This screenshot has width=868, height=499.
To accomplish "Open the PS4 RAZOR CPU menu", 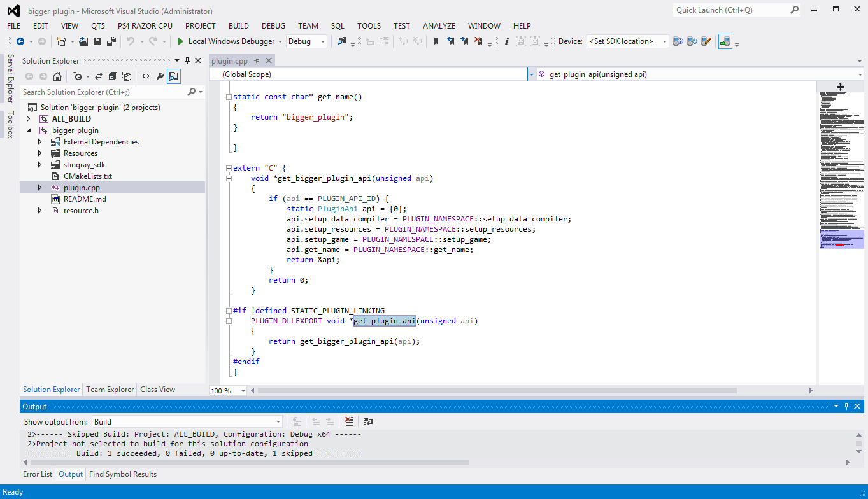I will (145, 26).
